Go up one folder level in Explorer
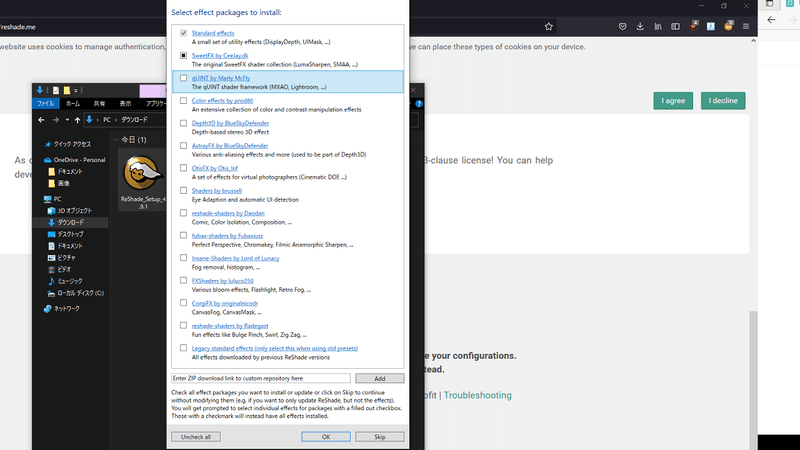Viewport: 800px width, 450px height. click(x=77, y=120)
